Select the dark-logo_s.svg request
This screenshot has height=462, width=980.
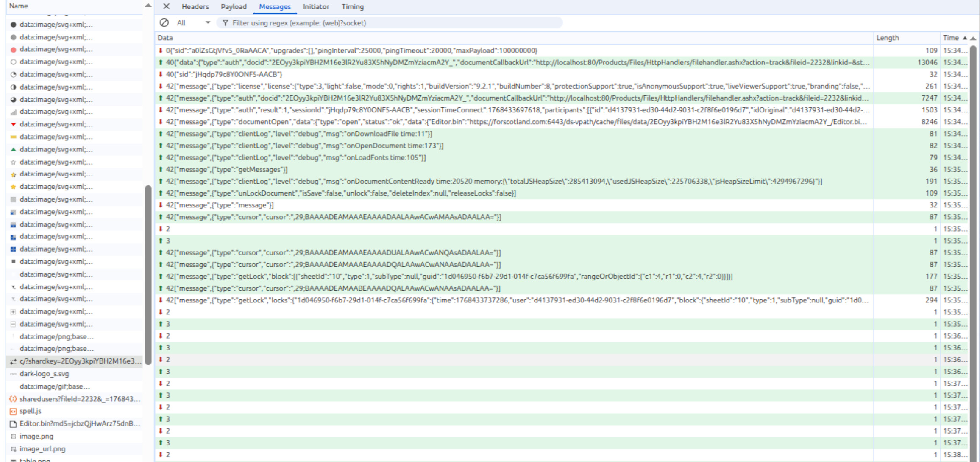tap(44, 374)
